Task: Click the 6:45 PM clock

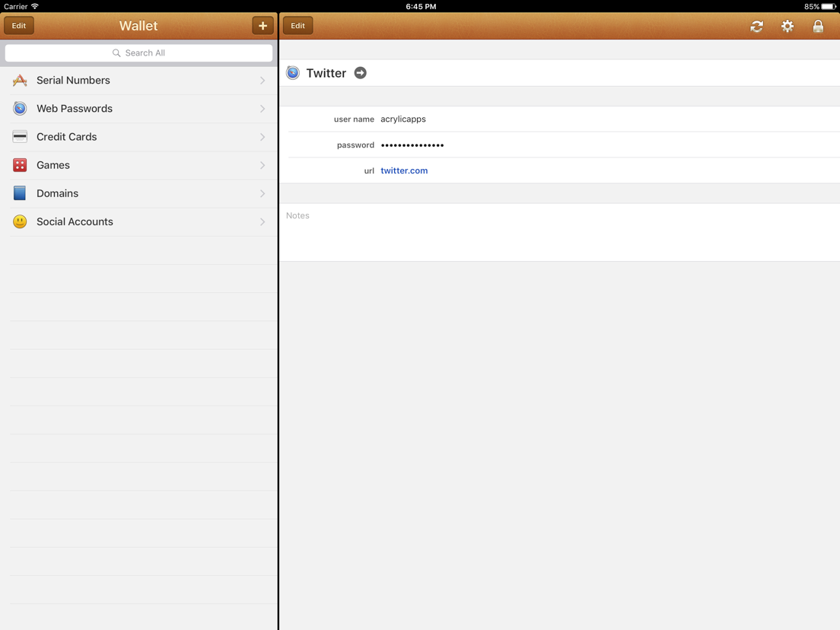Action: point(421,6)
